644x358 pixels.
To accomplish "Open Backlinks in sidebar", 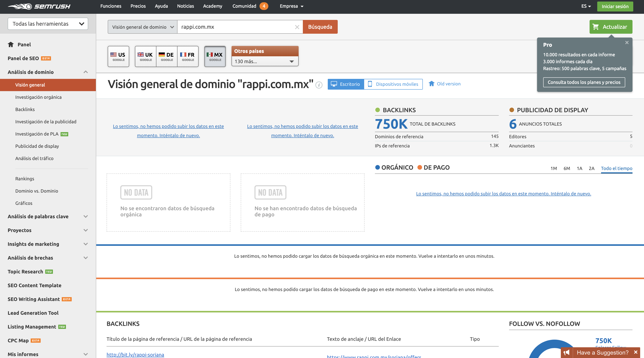I will [x=25, y=109].
